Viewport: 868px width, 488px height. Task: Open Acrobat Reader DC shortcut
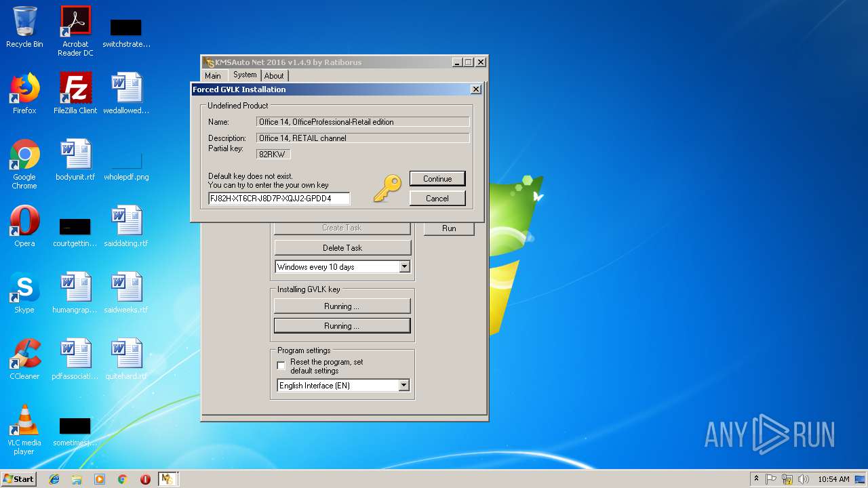pos(75,31)
